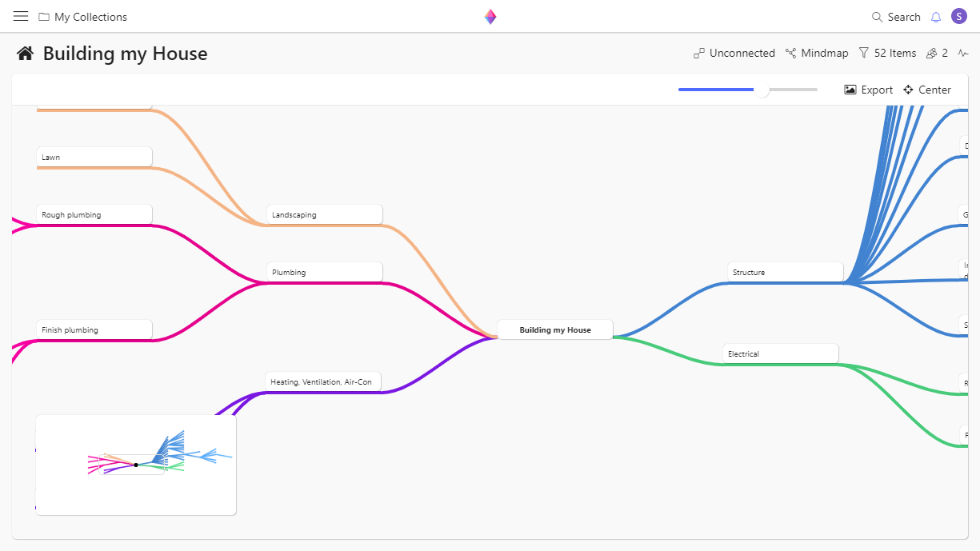Click the minimap overview thumbnail

(136, 465)
